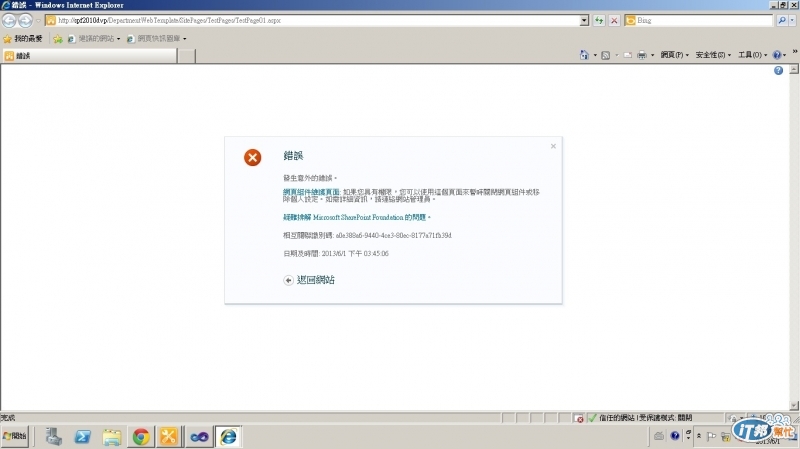
Task: Click the 返回網站 link
Action: (x=316, y=280)
